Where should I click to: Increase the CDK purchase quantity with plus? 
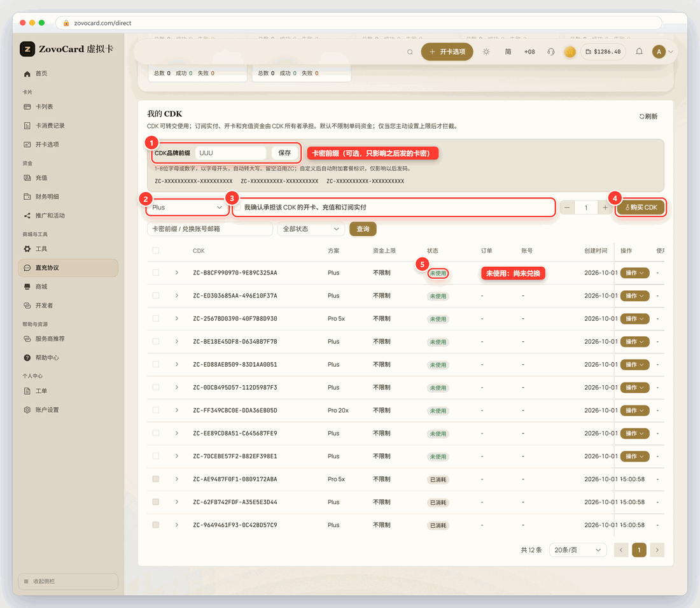pyautogui.click(x=605, y=208)
